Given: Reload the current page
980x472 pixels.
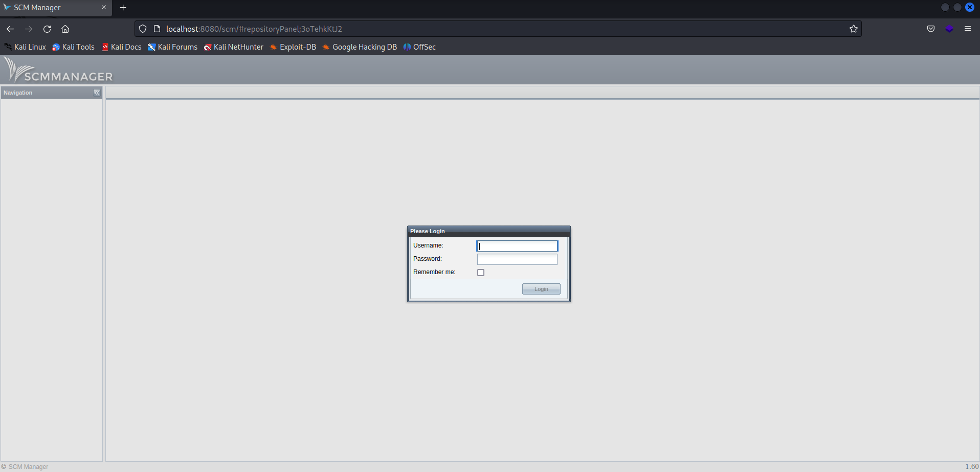Looking at the screenshot, I should pyautogui.click(x=47, y=29).
